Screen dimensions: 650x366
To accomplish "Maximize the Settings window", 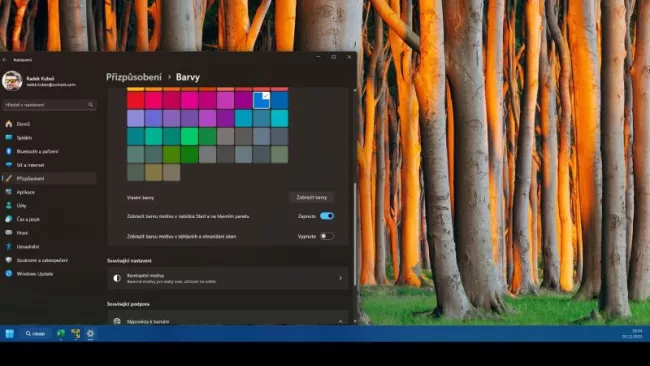I will tap(334, 57).
